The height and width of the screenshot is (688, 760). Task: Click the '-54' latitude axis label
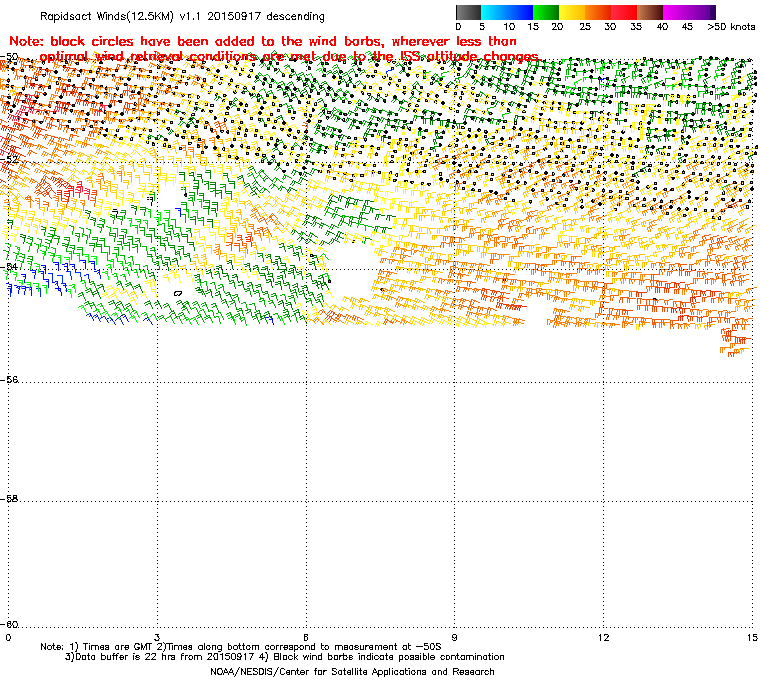point(9,267)
